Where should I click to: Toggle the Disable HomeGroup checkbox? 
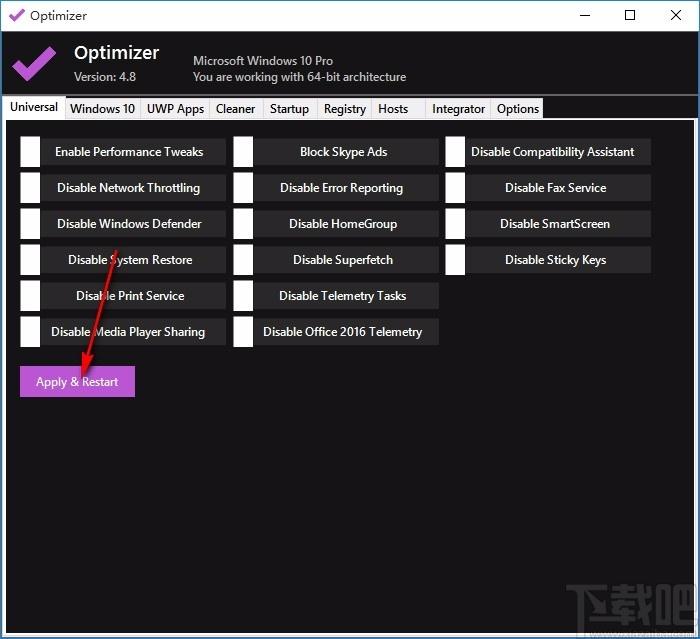click(x=243, y=224)
